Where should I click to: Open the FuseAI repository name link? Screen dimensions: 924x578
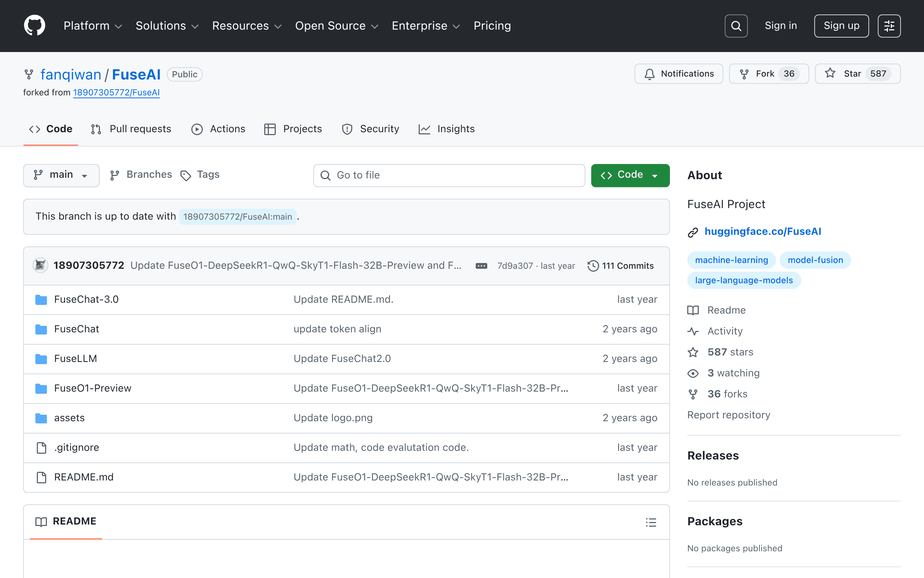tap(136, 74)
